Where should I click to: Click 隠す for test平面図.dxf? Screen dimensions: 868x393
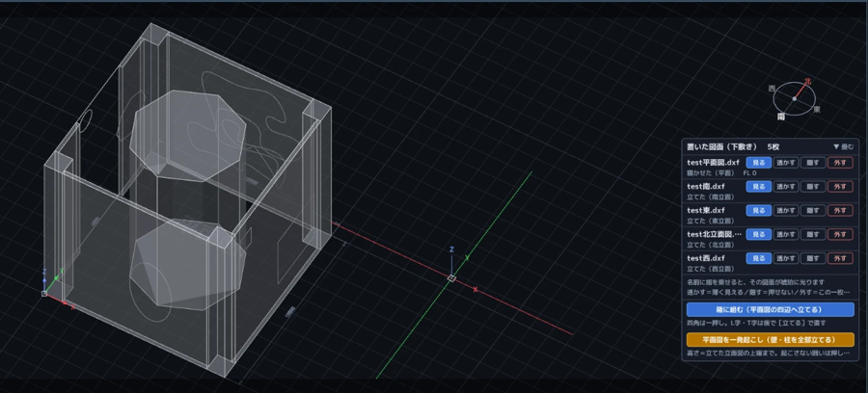(x=813, y=163)
